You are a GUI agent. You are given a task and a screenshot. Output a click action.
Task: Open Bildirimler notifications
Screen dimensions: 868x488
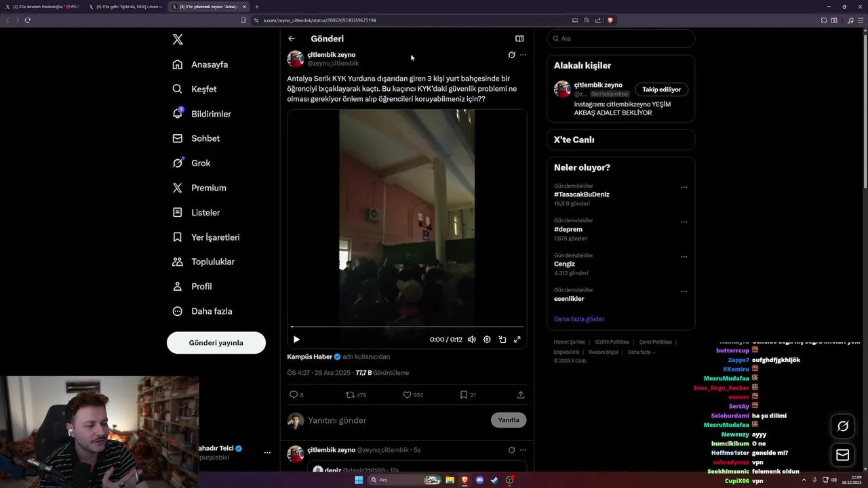coord(201,114)
